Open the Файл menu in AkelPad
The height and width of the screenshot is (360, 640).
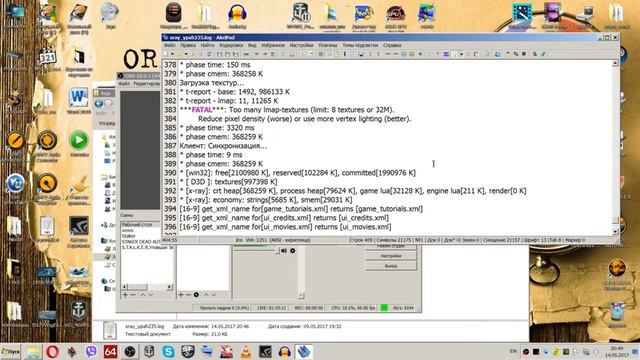click(169, 45)
